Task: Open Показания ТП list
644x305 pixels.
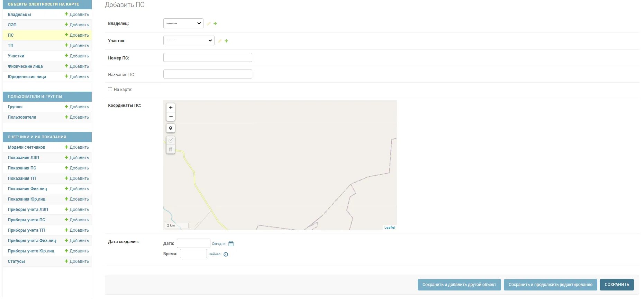Action: [x=22, y=178]
